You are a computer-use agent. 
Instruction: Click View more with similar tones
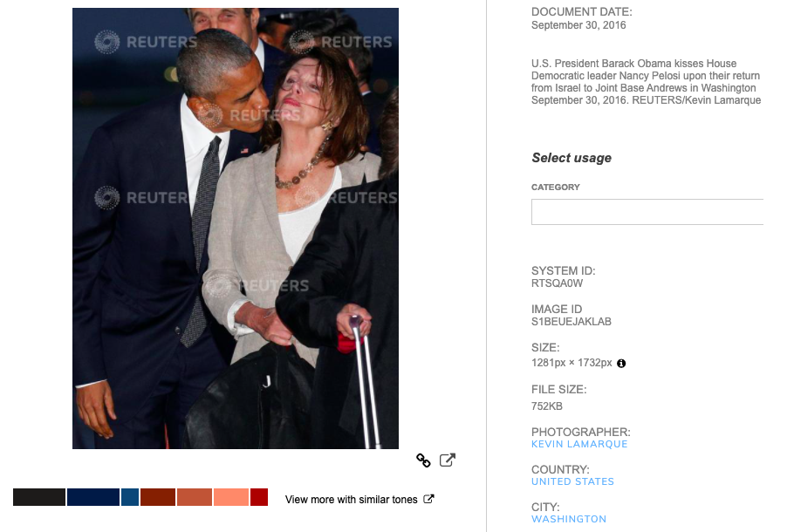point(351,500)
